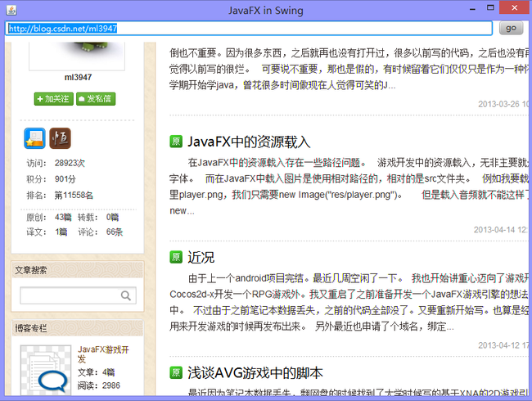Viewport: 532px width, 401px height.
Task: Click the 阅读: 2986 column stat
Action: click(x=99, y=385)
